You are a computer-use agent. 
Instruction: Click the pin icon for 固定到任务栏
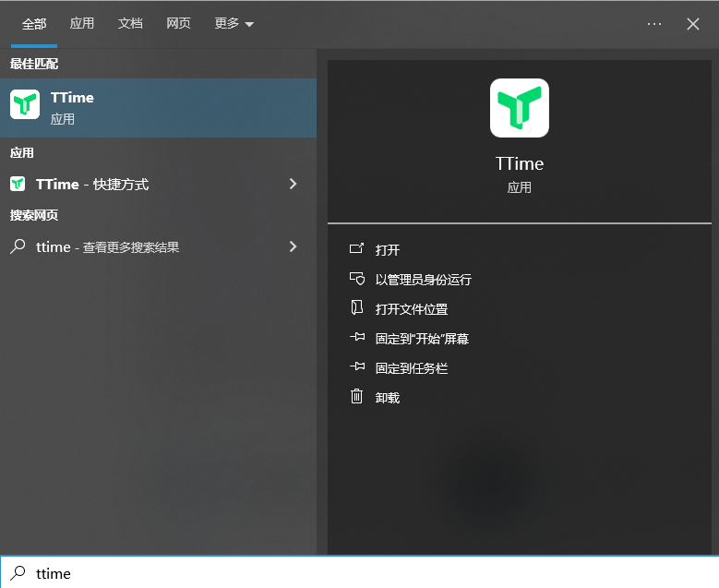(357, 367)
